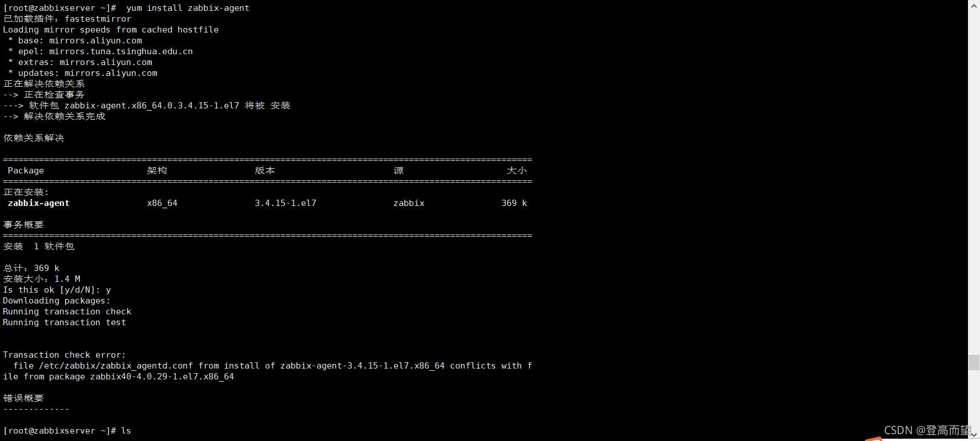The height and width of the screenshot is (441, 980).
Task: Click the '369 k' size value in table row
Action: (514, 203)
